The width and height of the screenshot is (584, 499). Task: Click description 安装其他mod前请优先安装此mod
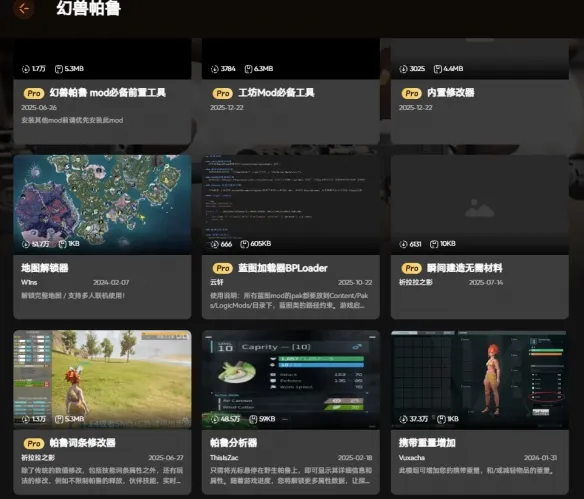(x=72, y=120)
